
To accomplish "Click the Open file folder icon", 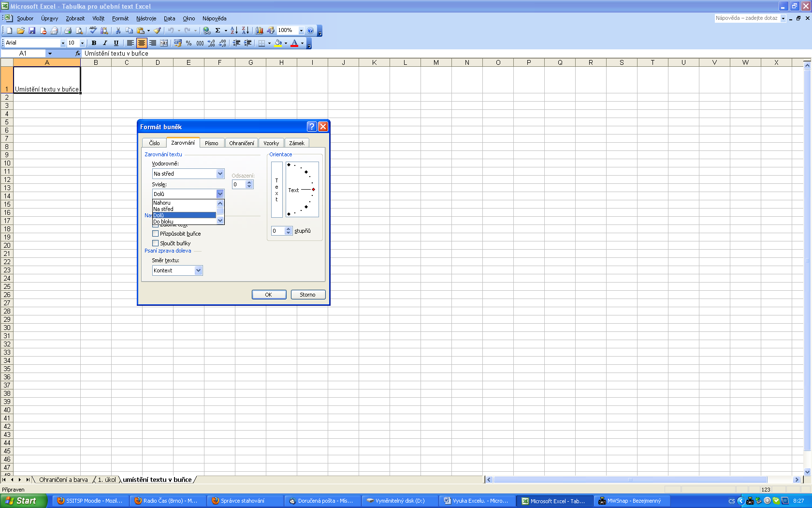I will pyautogui.click(x=20, y=30).
